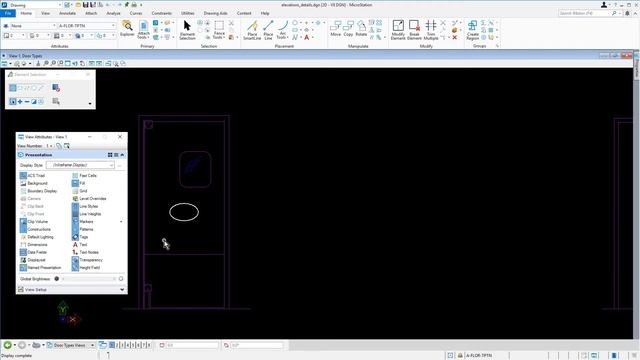
Task: Select the Rotate tool
Action: point(361,29)
